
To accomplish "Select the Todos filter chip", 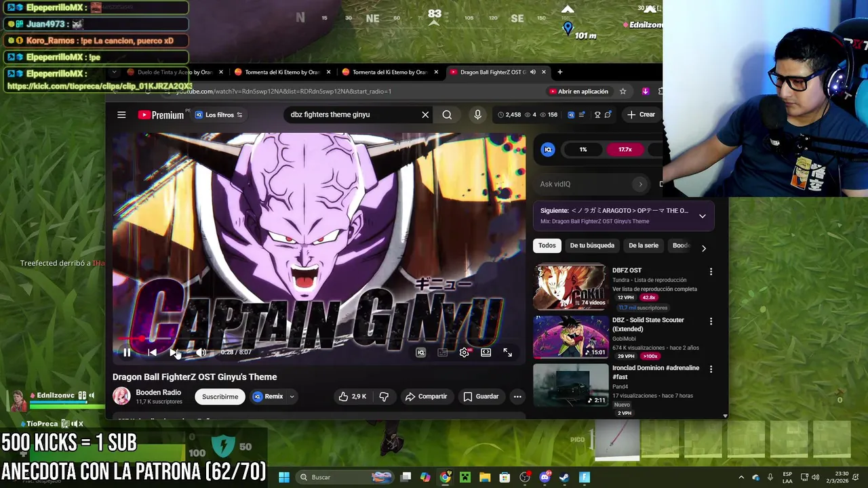I will [547, 245].
